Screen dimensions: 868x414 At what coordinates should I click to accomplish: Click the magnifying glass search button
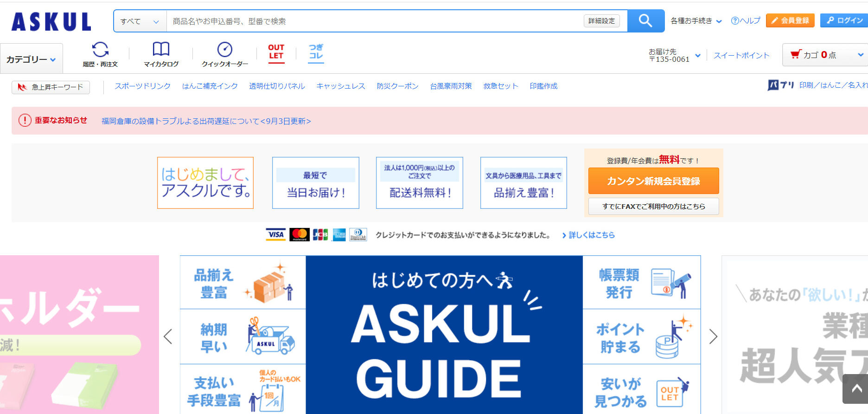(x=645, y=21)
